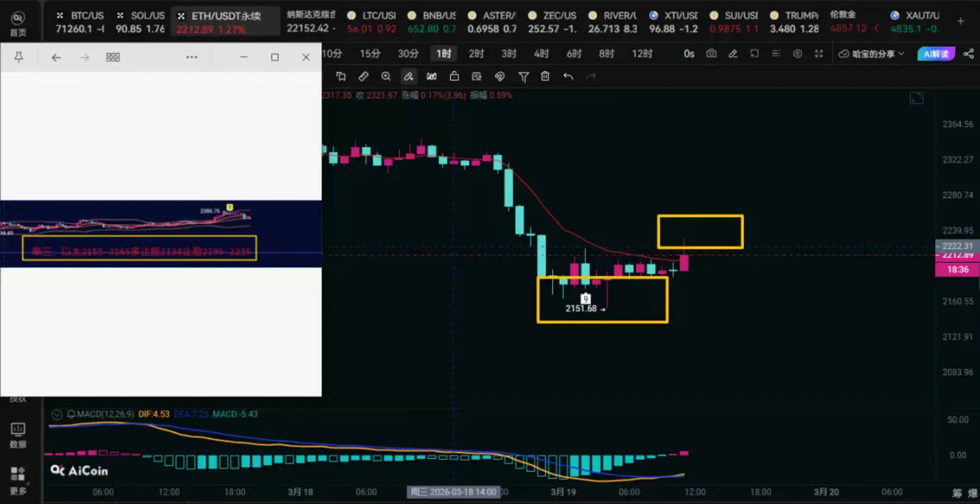The height and width of the screenshot is (504, 980).
Task: Switch to the SOL/US ticker tab
Action: click(140, 22)
